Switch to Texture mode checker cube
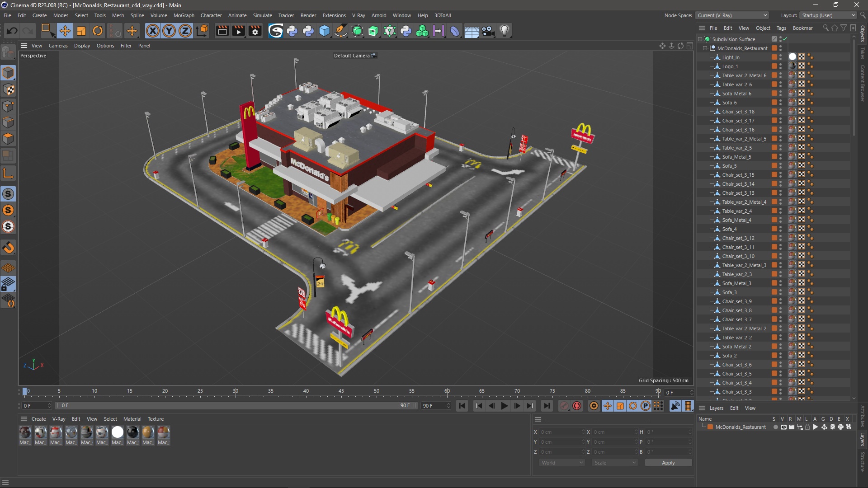Image resolution: width=868 pixels, height=488 pixels. (x=8, y=89)
